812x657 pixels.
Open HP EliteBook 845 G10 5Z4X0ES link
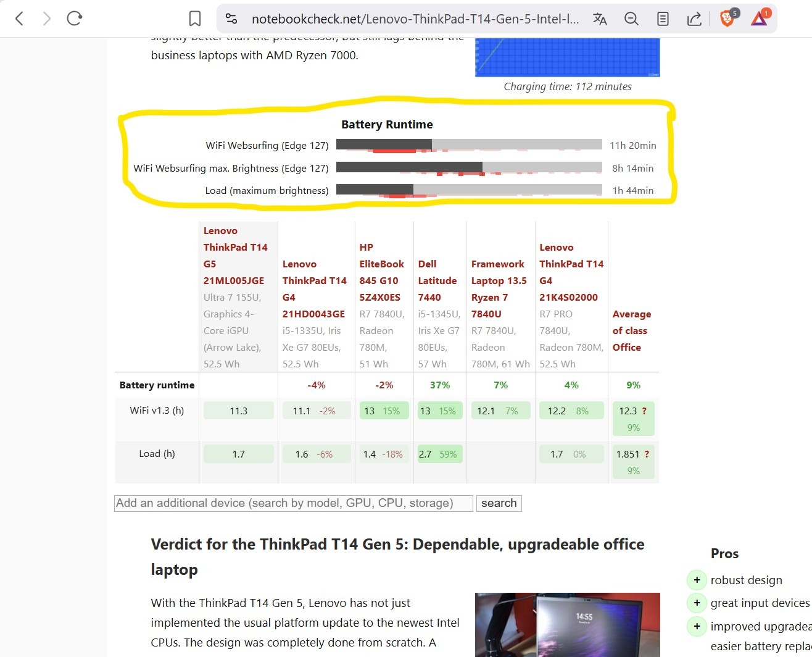[x=382, y=272]
